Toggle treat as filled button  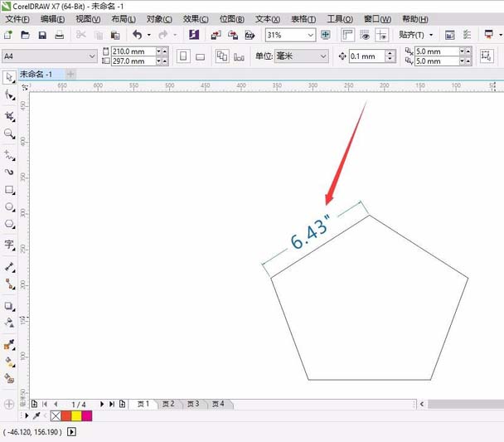coord(487,56)
